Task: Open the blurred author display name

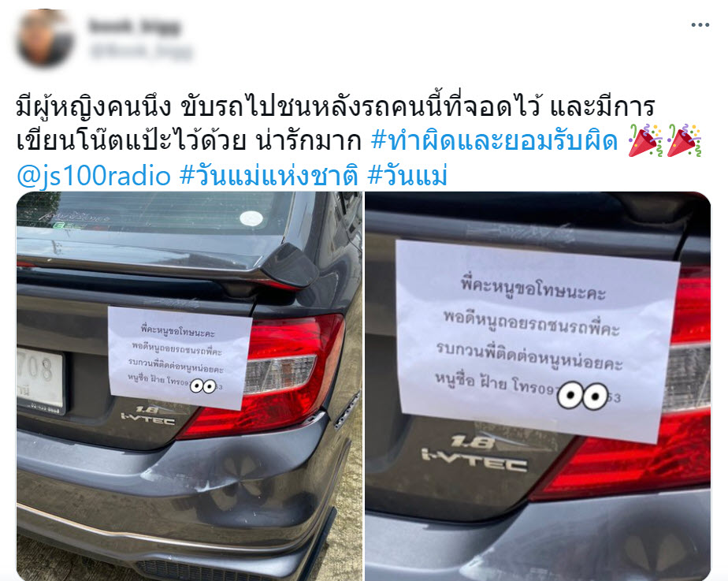Action: 134,27
